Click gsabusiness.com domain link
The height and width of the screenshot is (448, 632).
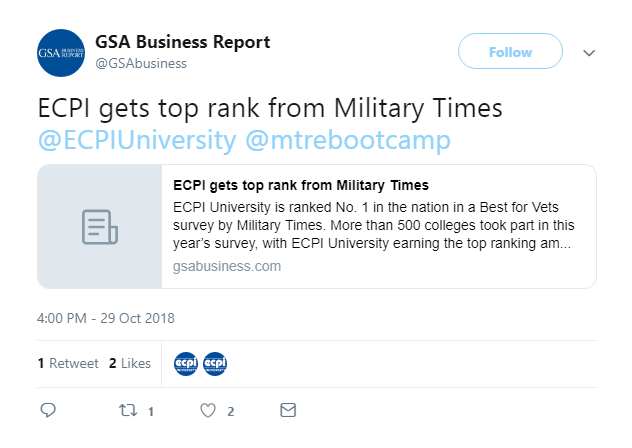click(227, 267)
